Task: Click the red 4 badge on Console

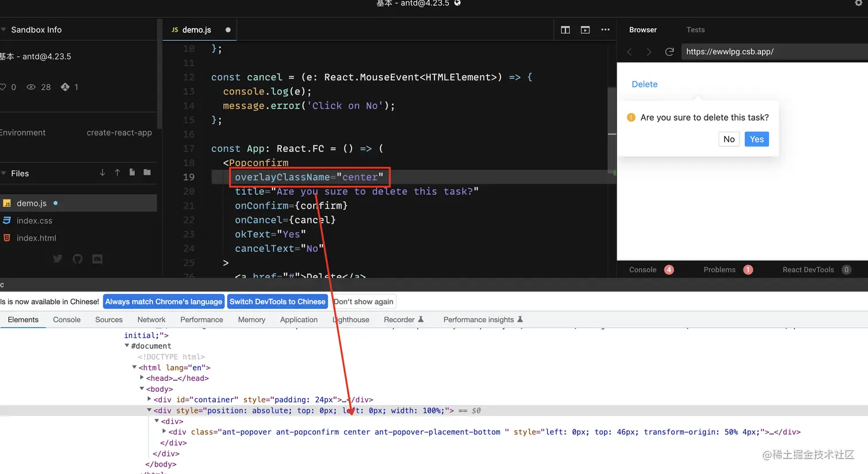Action: (x=669, y=269)
